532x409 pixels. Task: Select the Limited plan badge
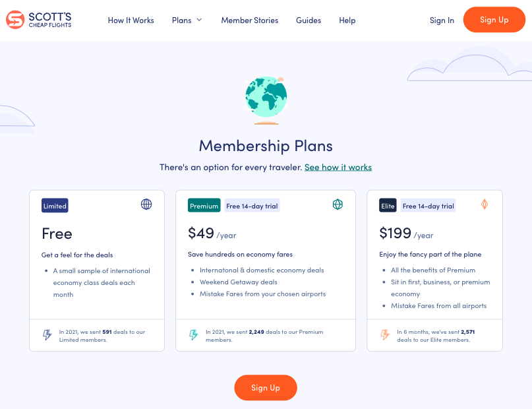click(55, 206)
